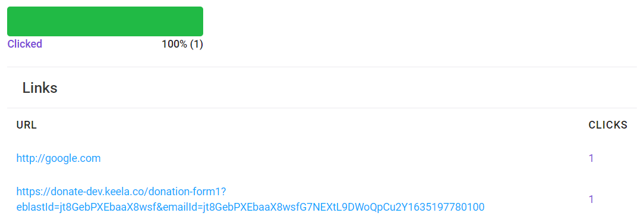Select the 100% (1) percentage text

pyautogui.click(x=182, y=44)
